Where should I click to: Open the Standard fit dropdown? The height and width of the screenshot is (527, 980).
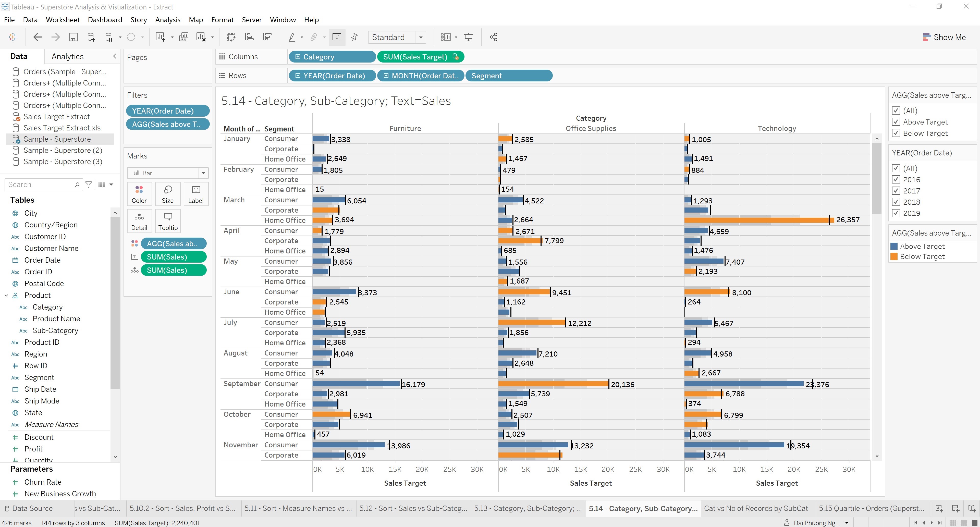pos(420,37)
